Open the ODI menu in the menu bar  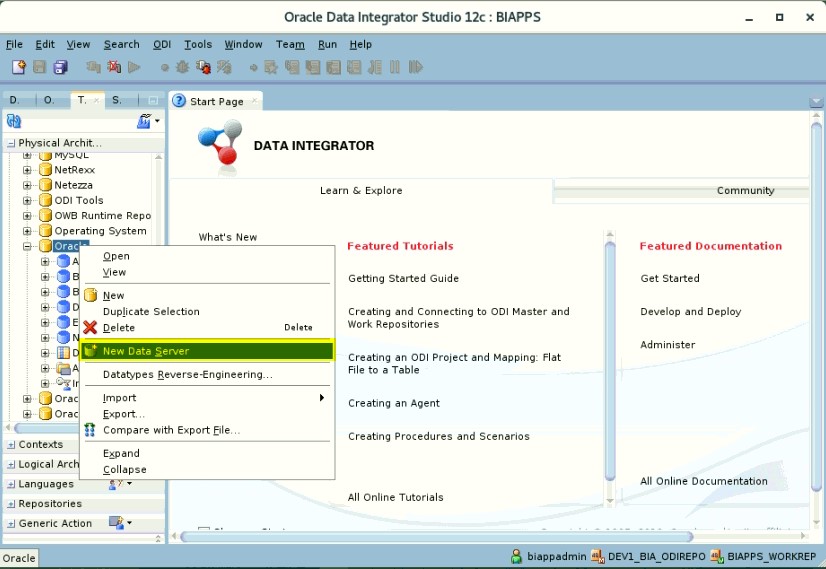pos(162,44)
